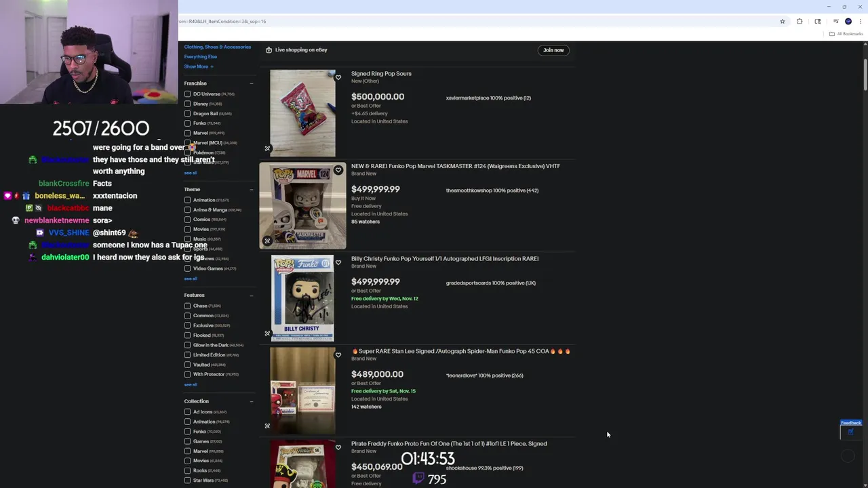Screen dimensions: 868x488
Task: Tick the Ad Icons collection checkbox
Action: click(187, 412)
